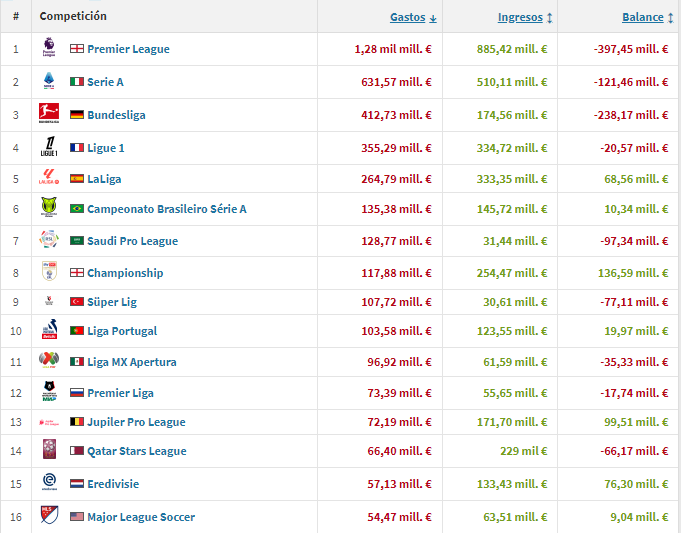Viewport: 681px width, 533px height.
Task: Click the Russian Premier Liga logo
Action: tap(49, 391)
